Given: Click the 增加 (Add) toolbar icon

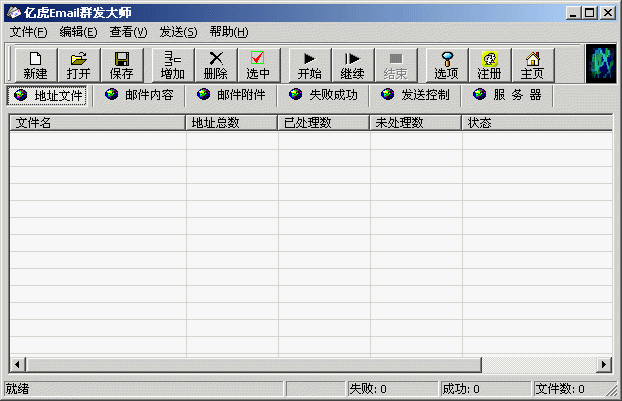Looking at the screenshot, I should click(173, 65).
